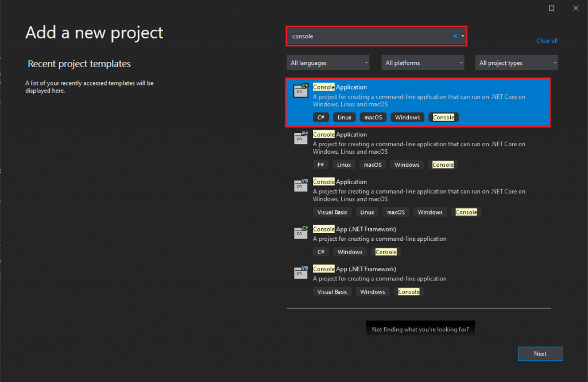The image size is (588, 382).
Task: Click the C# Console App (.NET Framework) icon
Action: pyautogui.click(x=300, y=233)
